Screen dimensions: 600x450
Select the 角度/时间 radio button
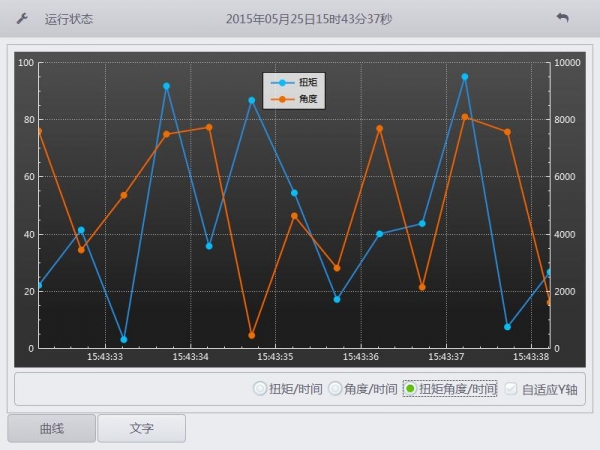tap(335, 389)
